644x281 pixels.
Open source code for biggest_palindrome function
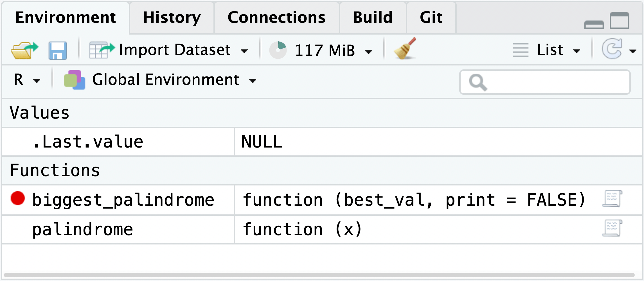[612, 200]
